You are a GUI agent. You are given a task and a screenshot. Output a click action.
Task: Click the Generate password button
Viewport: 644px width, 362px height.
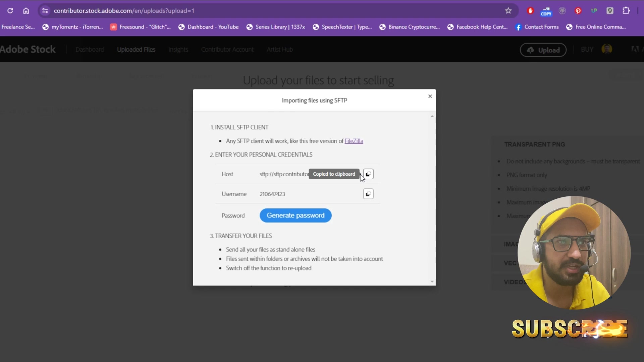(x=296, y=216)
